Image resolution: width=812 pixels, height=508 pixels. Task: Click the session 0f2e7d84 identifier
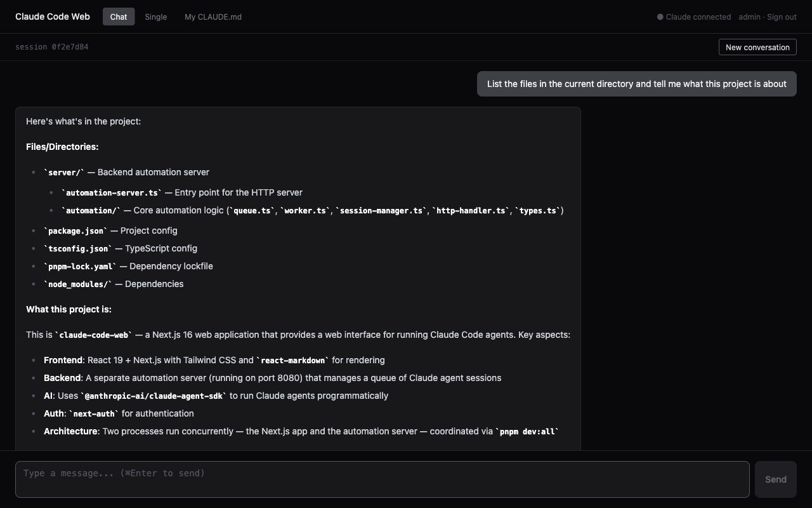51,47
